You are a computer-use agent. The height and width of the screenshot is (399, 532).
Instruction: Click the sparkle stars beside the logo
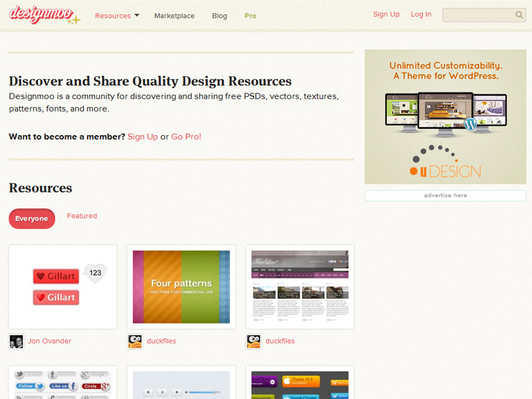74,20
